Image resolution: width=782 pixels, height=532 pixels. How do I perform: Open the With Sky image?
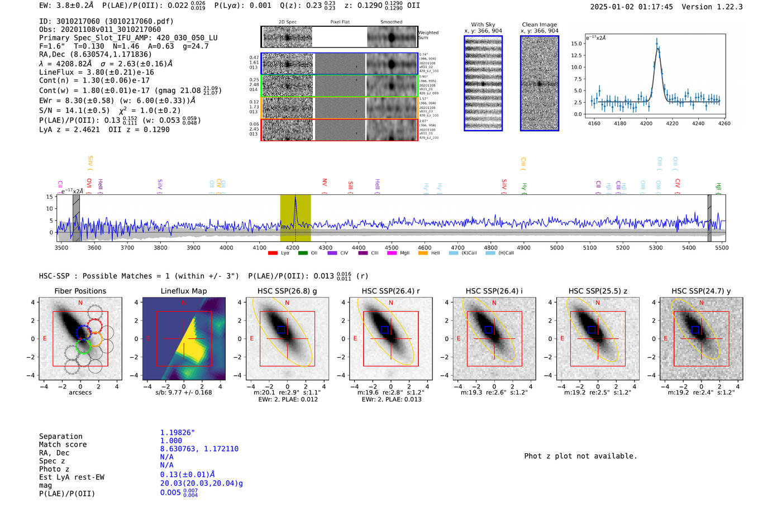click(x=483, y=83)
